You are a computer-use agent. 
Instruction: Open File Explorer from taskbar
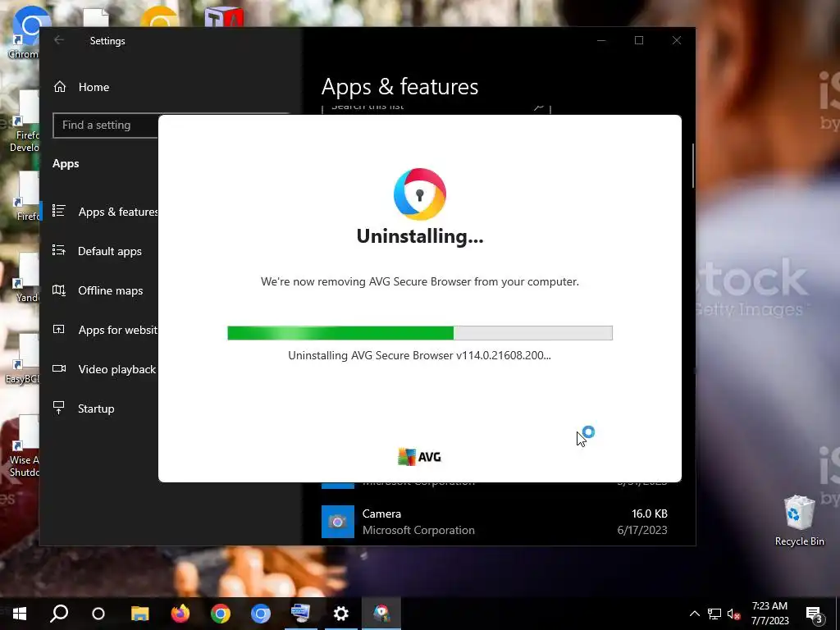[139, 614]
